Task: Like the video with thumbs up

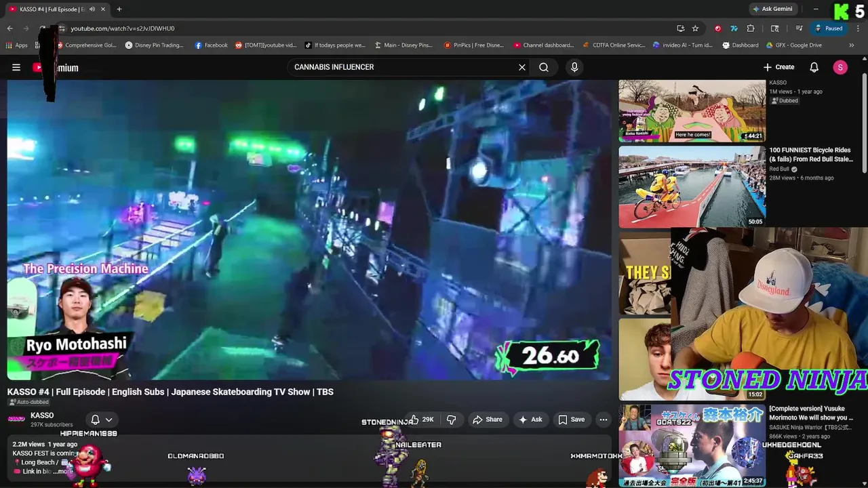Action: [x=421, y=420]
